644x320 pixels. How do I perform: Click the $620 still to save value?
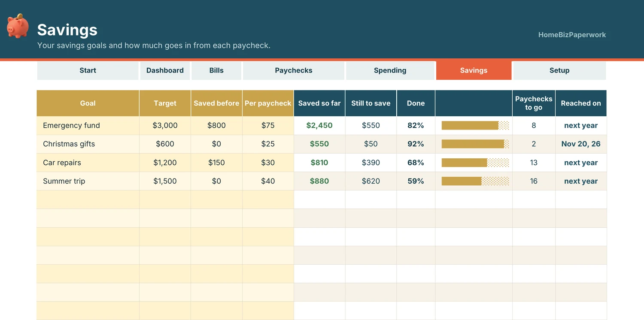371,181
